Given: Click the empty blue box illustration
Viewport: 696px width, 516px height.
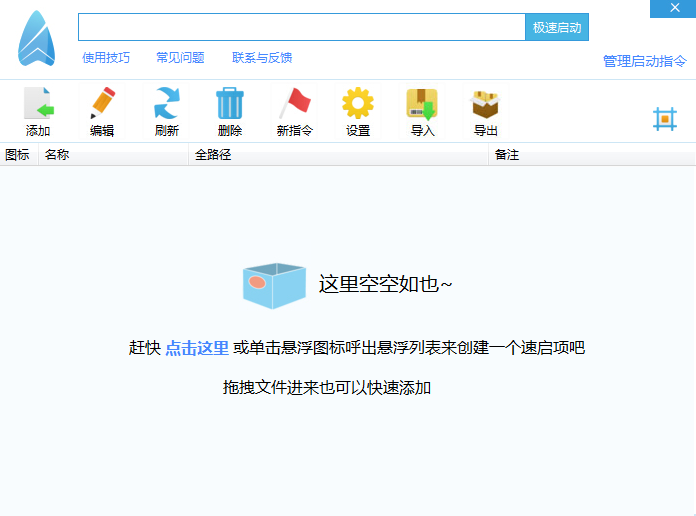Looking at the screenshot, I should (x=274, y=286).
